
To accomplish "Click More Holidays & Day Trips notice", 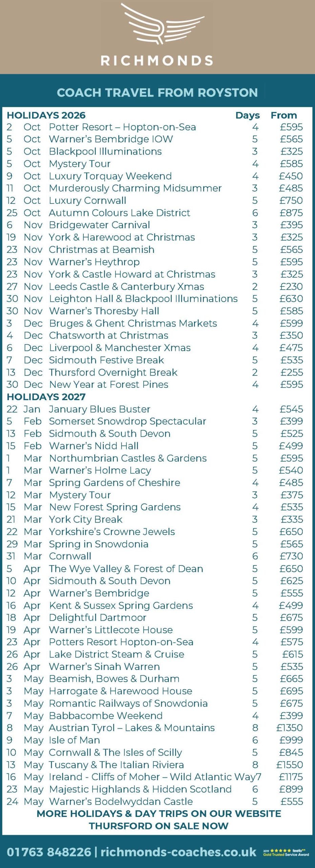I will [159, 814].
